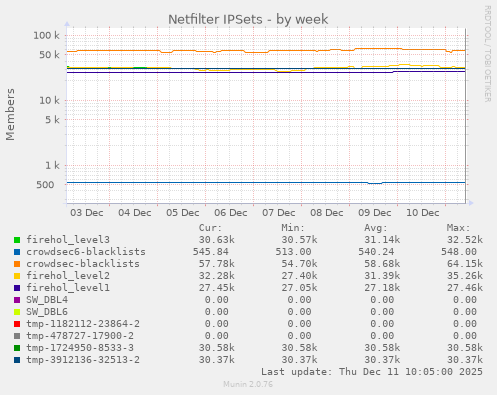497x395 pixels.
Task: Click the crowdsec-blacklists orange legend swatch
Action: pos(17,264)
